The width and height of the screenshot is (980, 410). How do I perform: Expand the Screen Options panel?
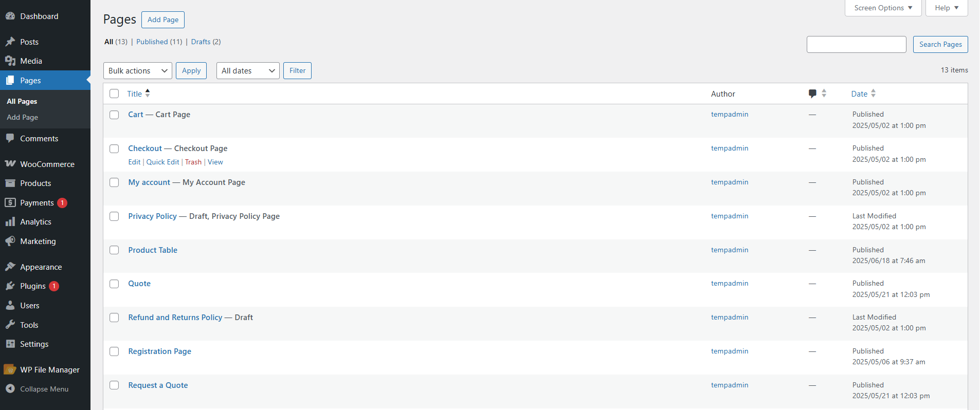click(x=883, y=8)
